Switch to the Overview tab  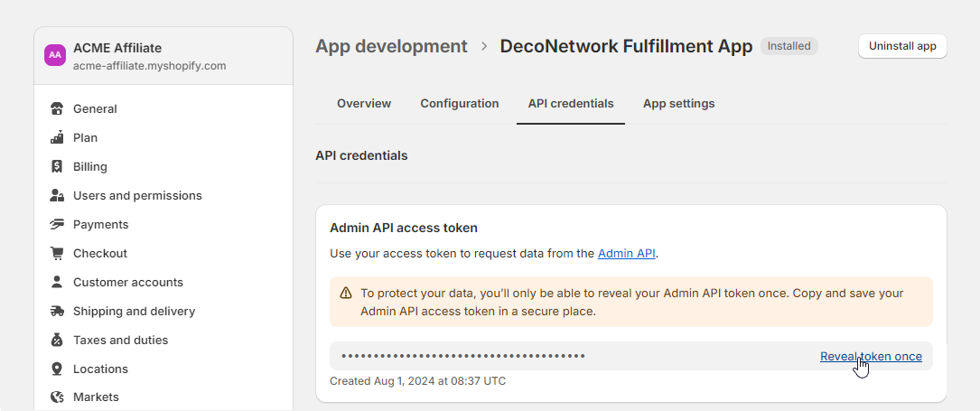[x=364, y=104]
